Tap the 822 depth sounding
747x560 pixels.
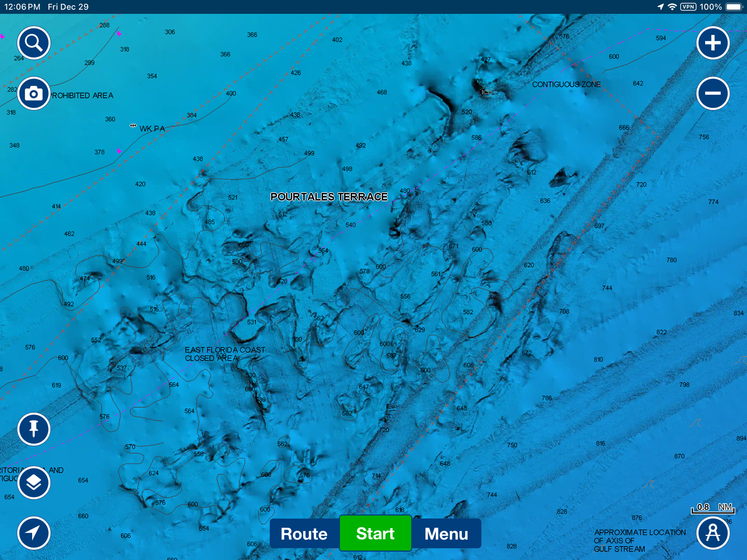point(661,332)
